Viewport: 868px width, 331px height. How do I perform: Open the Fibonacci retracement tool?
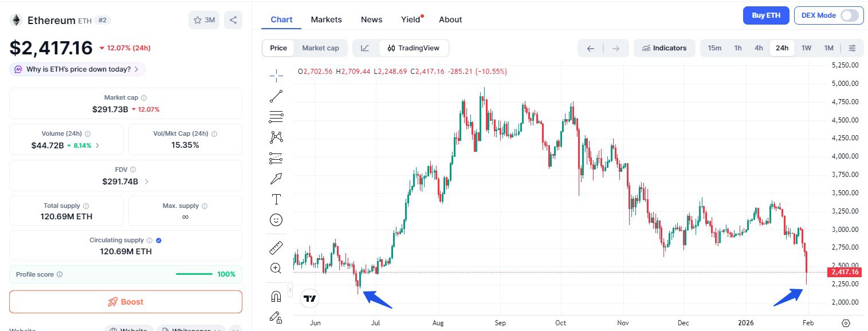point(276,117)
